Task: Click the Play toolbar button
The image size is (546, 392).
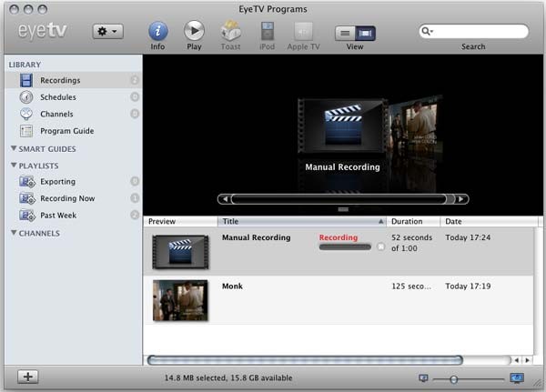Action: coord(194,31)
